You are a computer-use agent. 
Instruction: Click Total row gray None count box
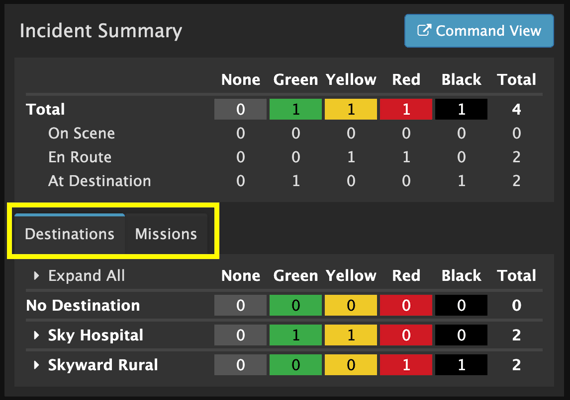click(x=240, y=109)
